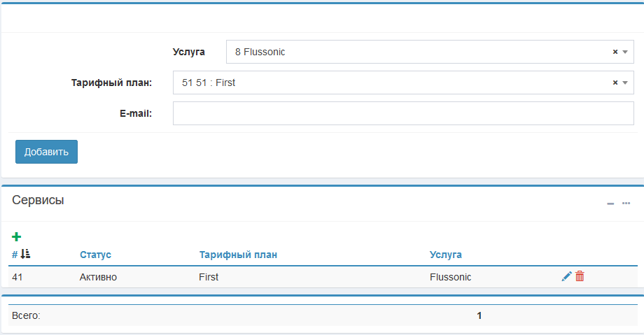Viewport: 644px width, 335px height.
Task: Expand the Тарифный план dropdown arrow
Action: pyautogui.click(x=625, y=83)
